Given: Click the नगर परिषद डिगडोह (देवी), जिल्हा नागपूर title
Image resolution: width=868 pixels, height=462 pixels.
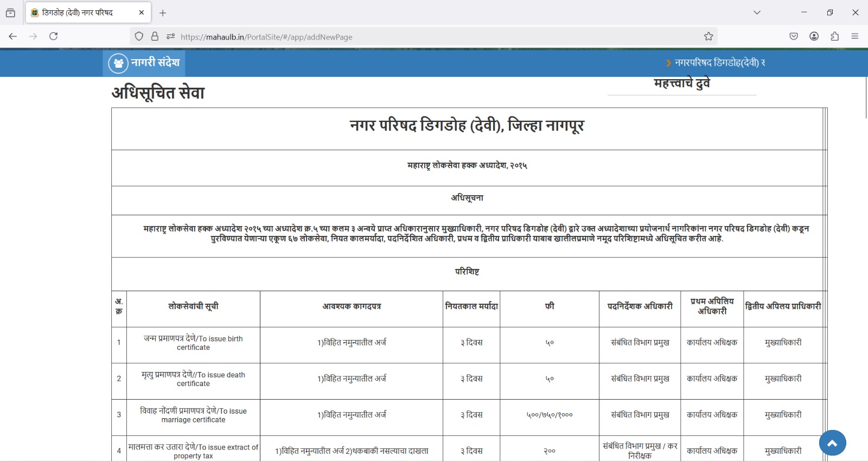Looking at the screenshot, I should 467,126.
